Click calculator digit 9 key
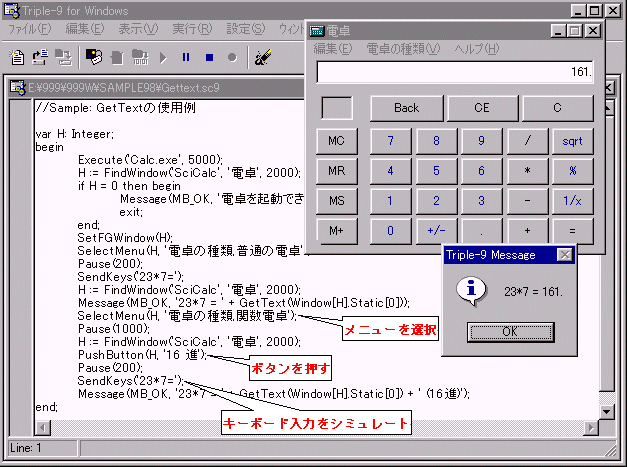 tap(481, 141)
